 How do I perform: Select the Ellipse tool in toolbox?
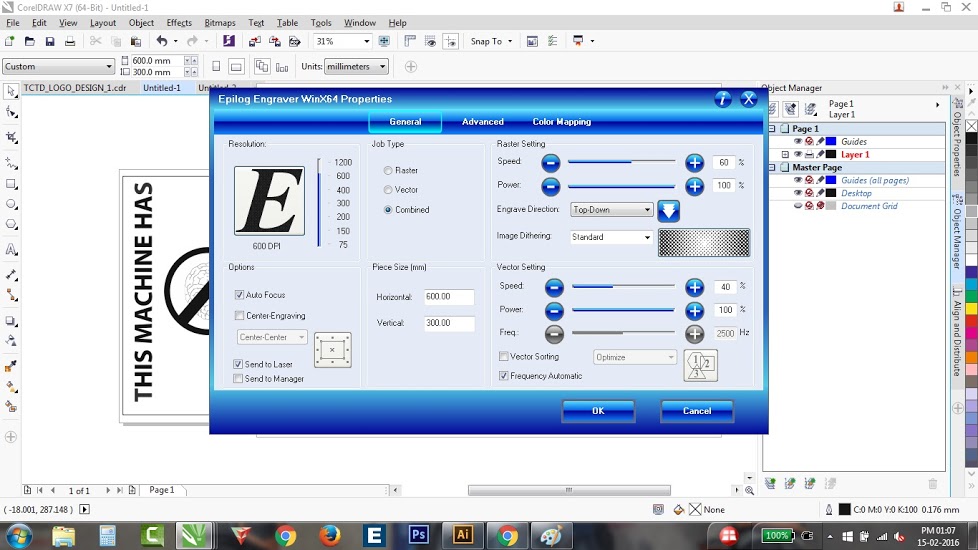[11, 204]
